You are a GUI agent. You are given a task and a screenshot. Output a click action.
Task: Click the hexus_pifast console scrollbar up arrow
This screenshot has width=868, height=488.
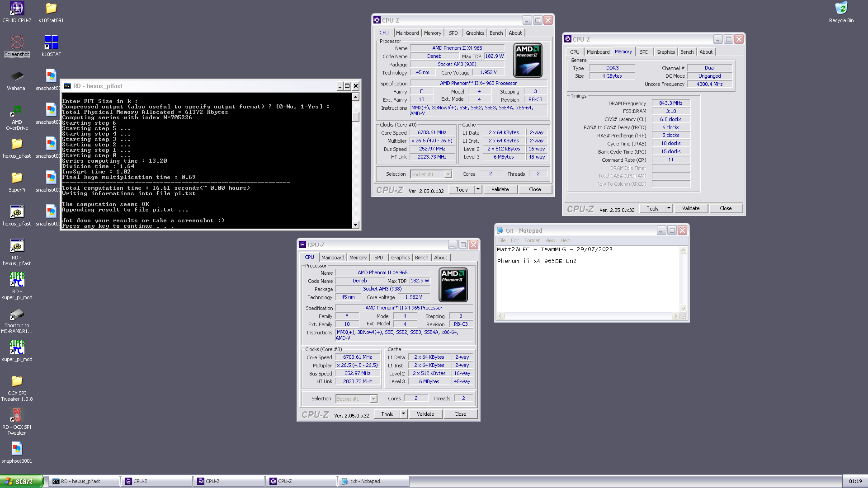point(355,97)
